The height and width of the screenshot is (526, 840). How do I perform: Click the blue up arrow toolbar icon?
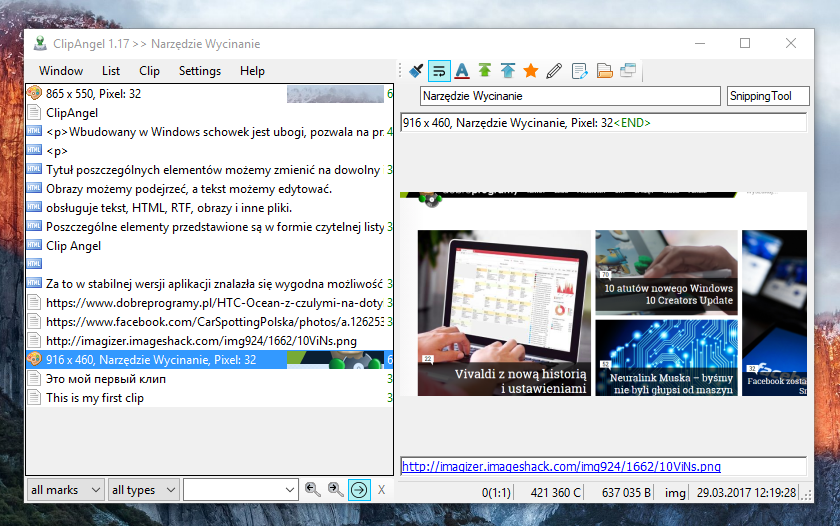508,71
